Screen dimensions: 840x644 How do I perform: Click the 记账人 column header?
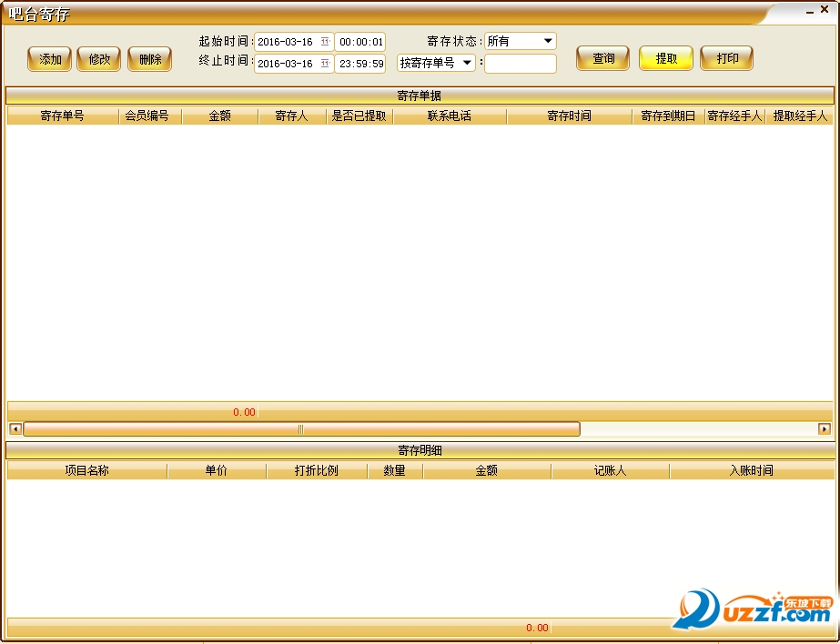610,470
